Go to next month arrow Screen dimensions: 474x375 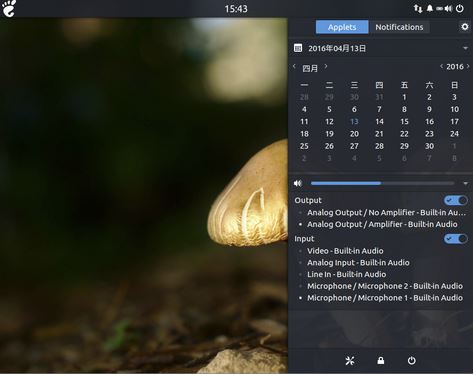(x=326, y=66)
